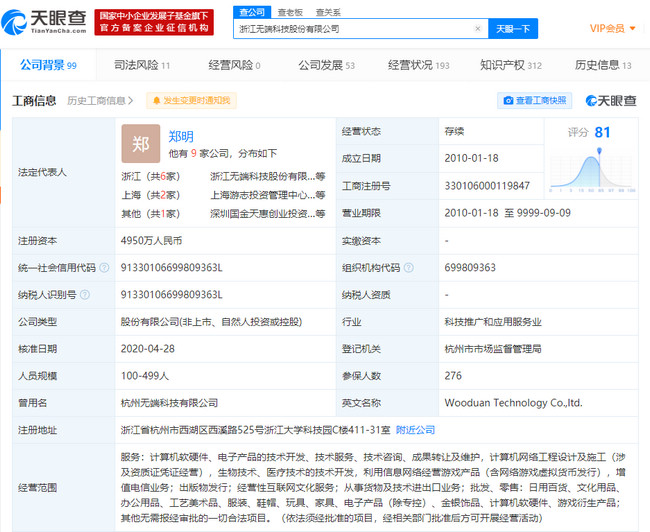The width and height of the screenshot is (650, 532).
Task: Click the red banner 国家中小企业发展子基金旗下
Action: point(154,22)
